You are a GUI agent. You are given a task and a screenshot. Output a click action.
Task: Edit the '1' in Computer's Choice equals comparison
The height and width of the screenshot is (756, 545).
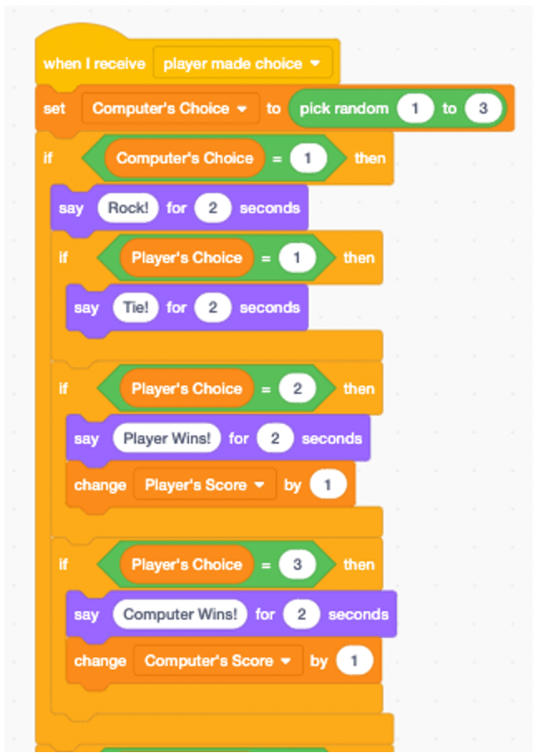click(x=309, y=158)
